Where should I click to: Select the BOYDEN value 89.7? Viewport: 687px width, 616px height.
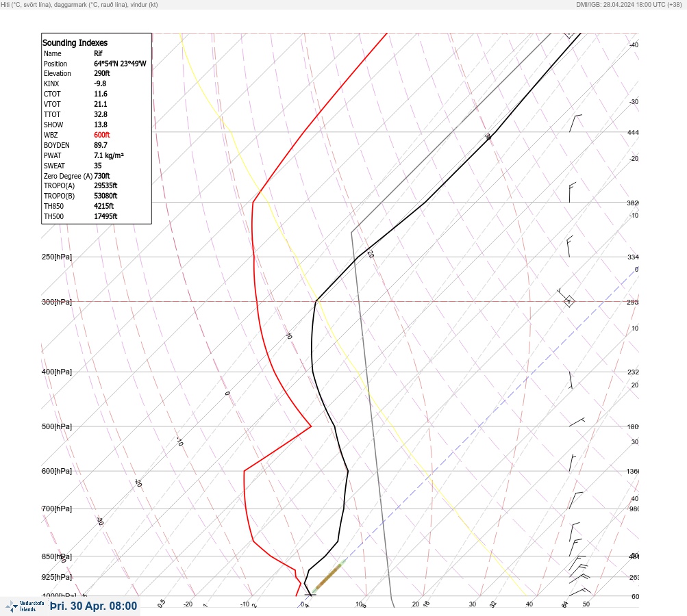(100, 145)
